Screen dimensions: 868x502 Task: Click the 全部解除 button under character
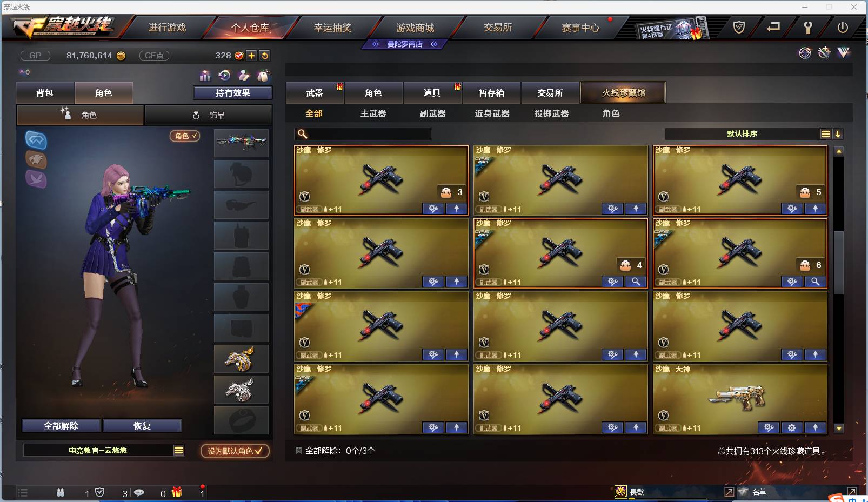tap(61, 426)
